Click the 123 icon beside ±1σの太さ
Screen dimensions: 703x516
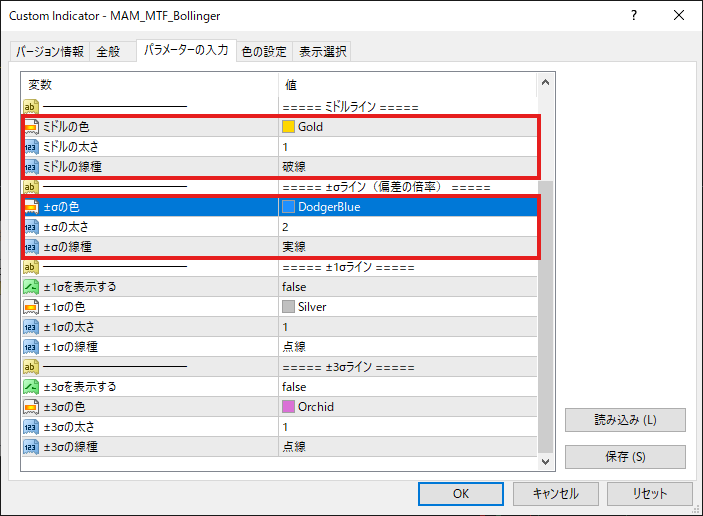pyautogui.click(x=31, y=327)
